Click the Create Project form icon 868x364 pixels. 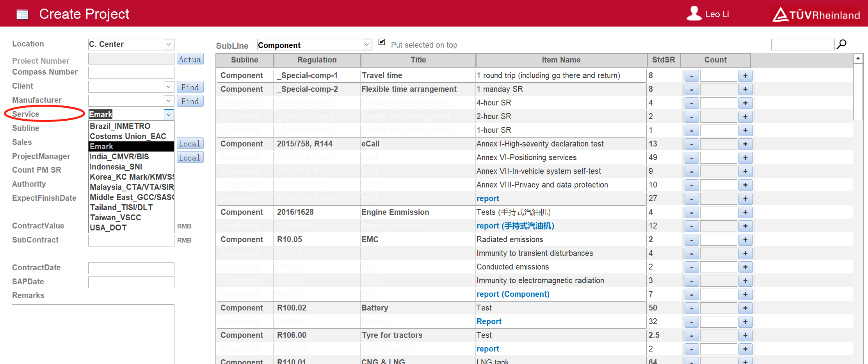22,14
